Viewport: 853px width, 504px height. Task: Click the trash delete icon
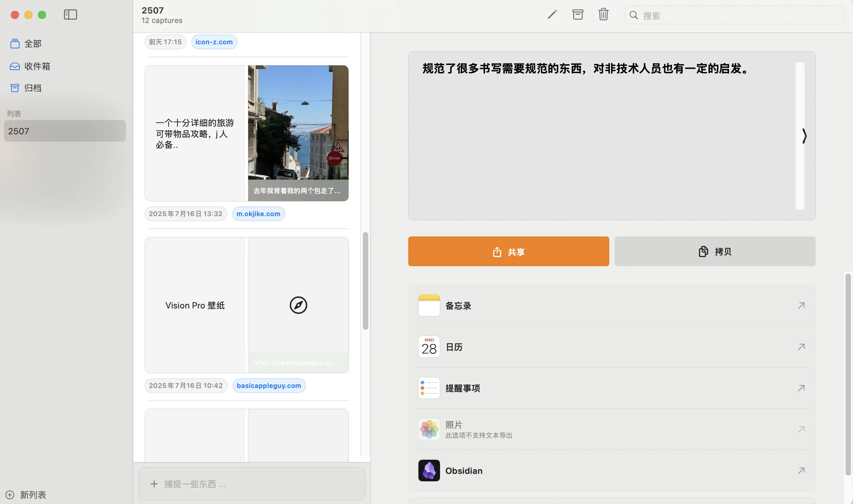pyautogui.click(x=603, y=15)
